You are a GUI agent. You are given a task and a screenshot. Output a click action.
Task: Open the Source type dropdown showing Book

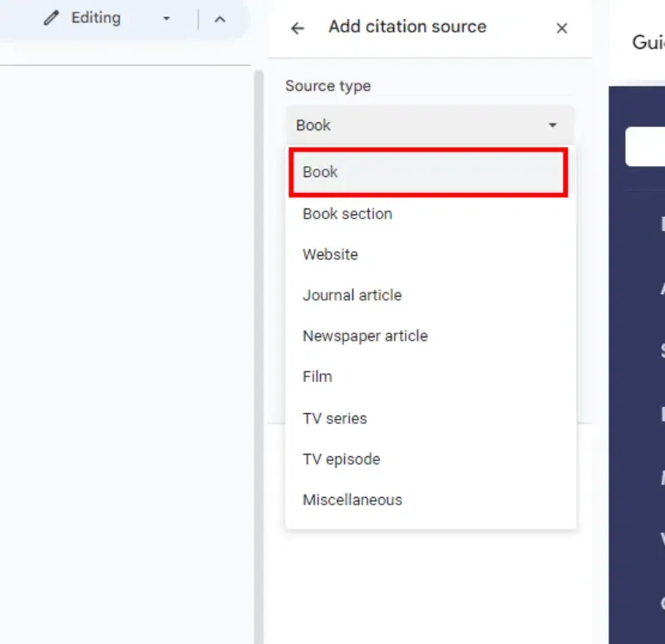(430, 125)
